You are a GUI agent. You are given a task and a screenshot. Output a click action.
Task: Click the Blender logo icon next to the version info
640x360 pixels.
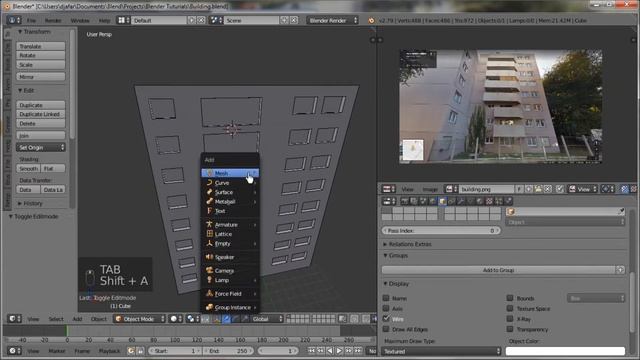tap(371, 20)
